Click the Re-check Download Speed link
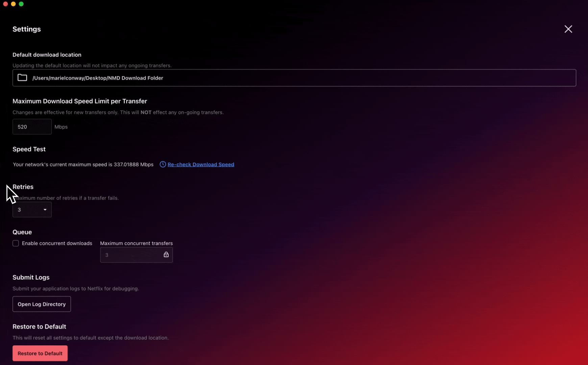Image resolution: width=588 pixels, height=365 pixels. tap(201, 165)
